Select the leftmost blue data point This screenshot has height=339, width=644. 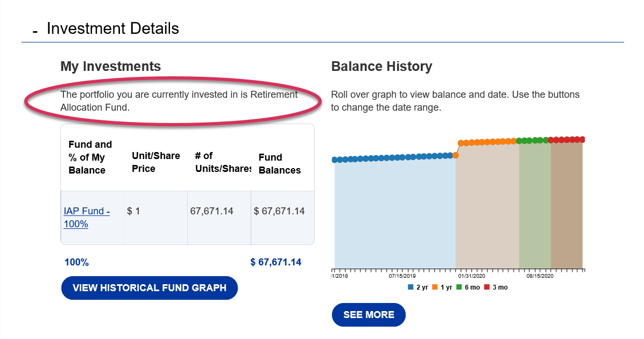pos(335,160)
